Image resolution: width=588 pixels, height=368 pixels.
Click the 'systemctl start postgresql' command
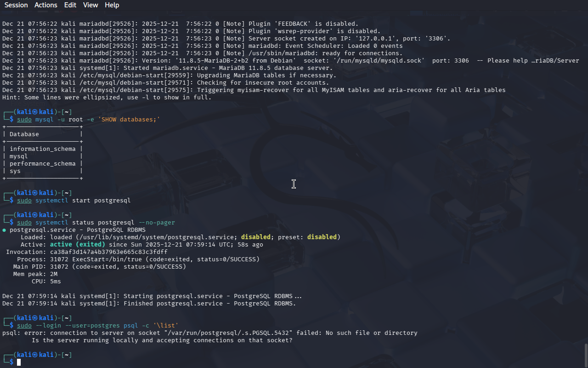(x=101, y=201)
